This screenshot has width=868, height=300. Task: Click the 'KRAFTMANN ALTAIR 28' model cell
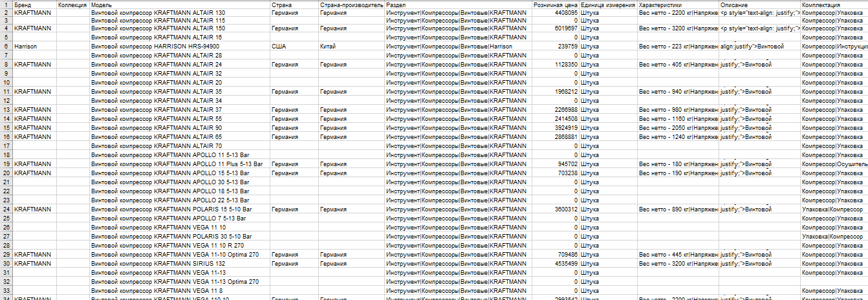coord(180,55)
